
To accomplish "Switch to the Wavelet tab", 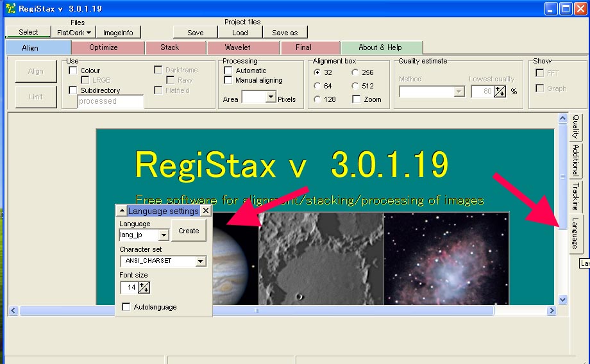I will pyautogui.click(x=237, y=47).
